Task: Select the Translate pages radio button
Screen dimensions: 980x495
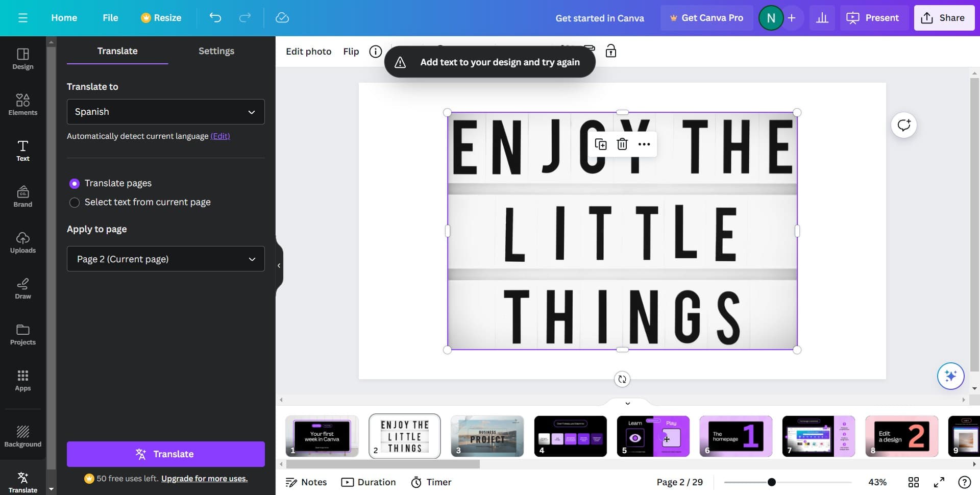Action: pyautogui.click(x=75, y=183)
